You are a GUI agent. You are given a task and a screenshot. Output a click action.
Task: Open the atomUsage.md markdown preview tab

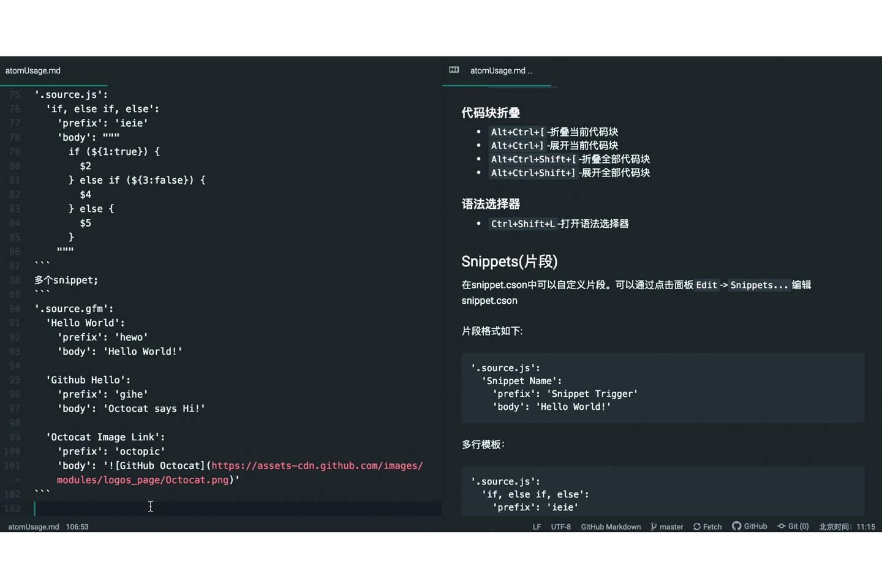[x=501, y=70]
